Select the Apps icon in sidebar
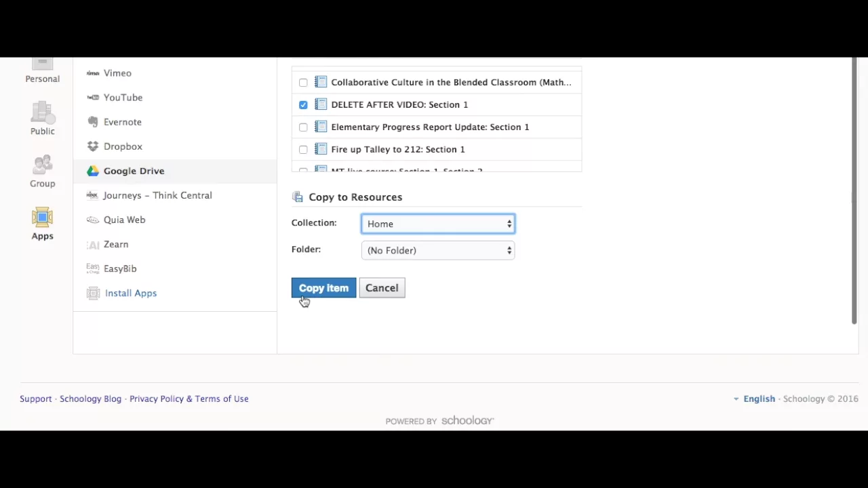The width and height of the screenshot is (868, 488). [x=42, y=218]
